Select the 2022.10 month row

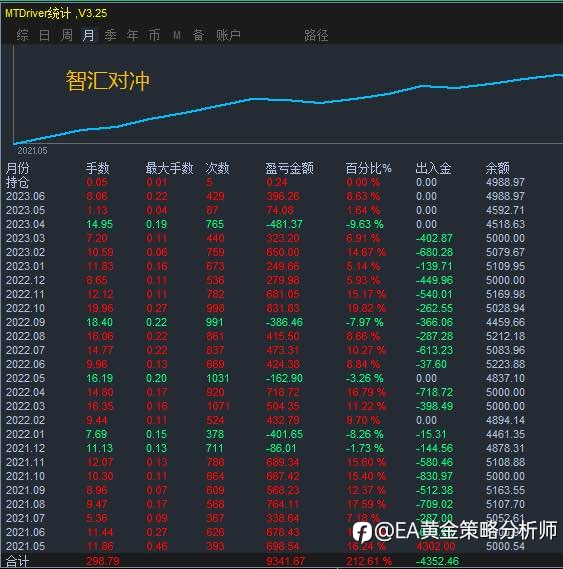[265, 308]
